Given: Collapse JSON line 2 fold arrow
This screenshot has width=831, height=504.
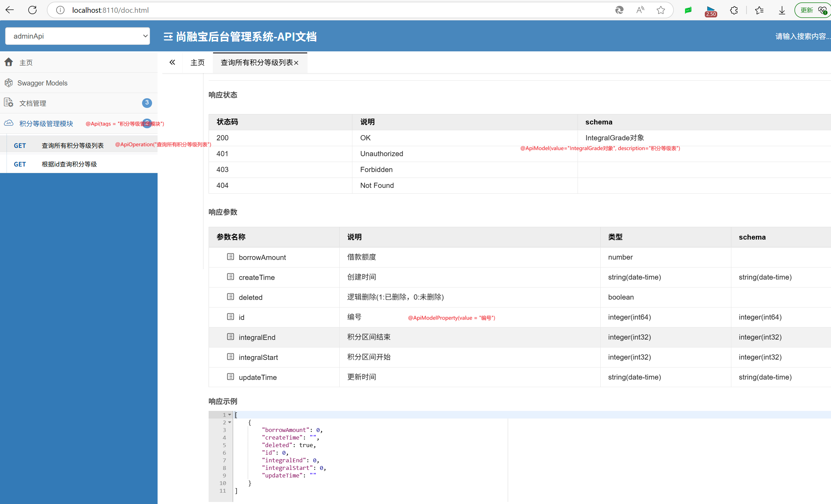Looking at the screenshot, I should (230, 422).
